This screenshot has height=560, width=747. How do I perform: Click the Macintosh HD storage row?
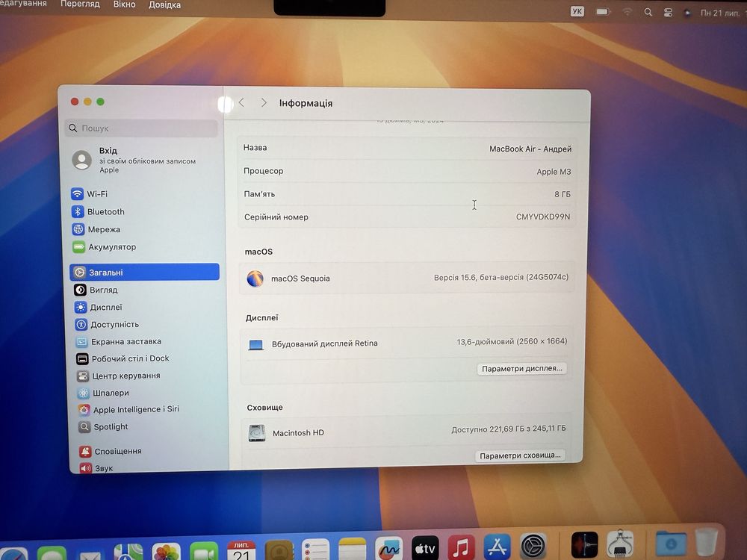(406, 432)
